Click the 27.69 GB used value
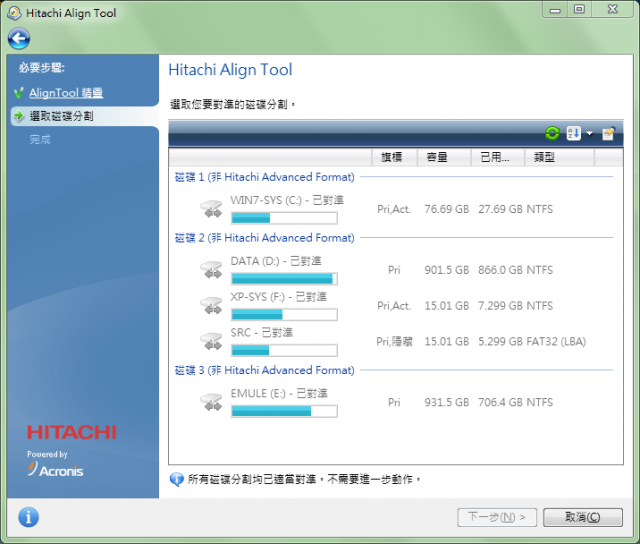The width and height of the screenshot is (640, 544). pos(500,209)
